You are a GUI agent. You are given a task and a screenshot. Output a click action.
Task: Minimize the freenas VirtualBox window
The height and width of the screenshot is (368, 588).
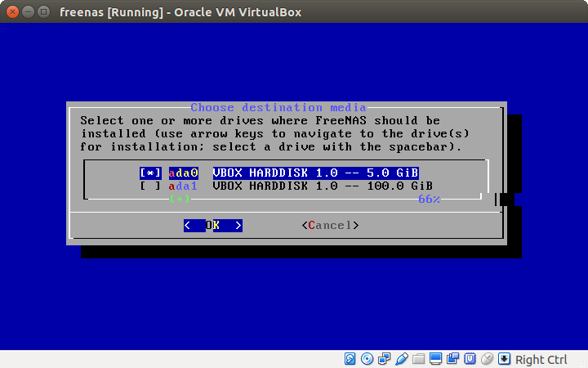point(28,12)
